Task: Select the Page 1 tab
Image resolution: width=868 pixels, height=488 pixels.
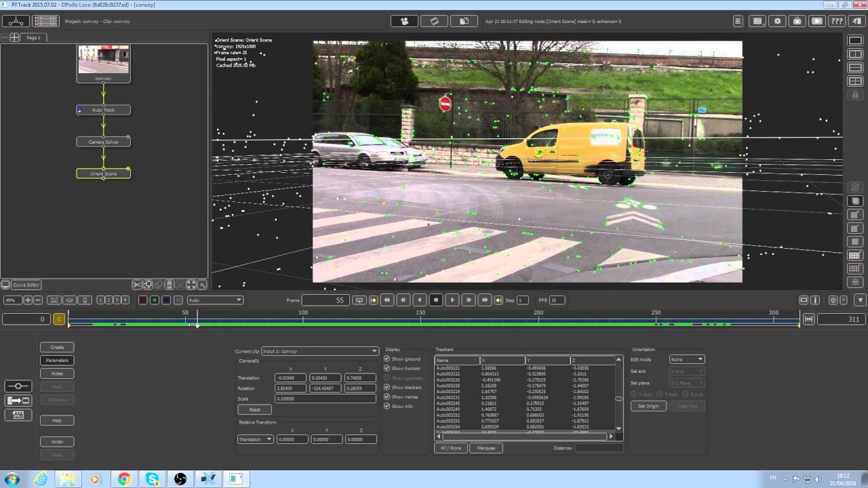Action: tap(33, 37)
